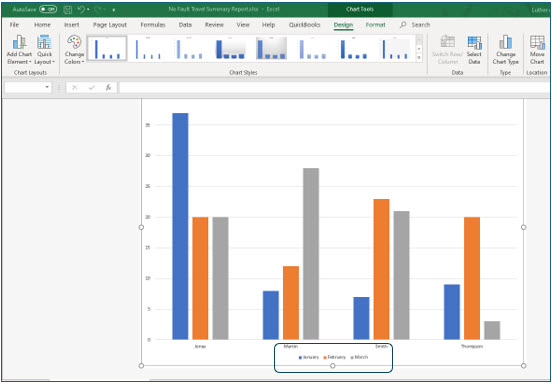Switch to the Data tab
Viewport: 552px width, 384px height.
coord(185,25)
